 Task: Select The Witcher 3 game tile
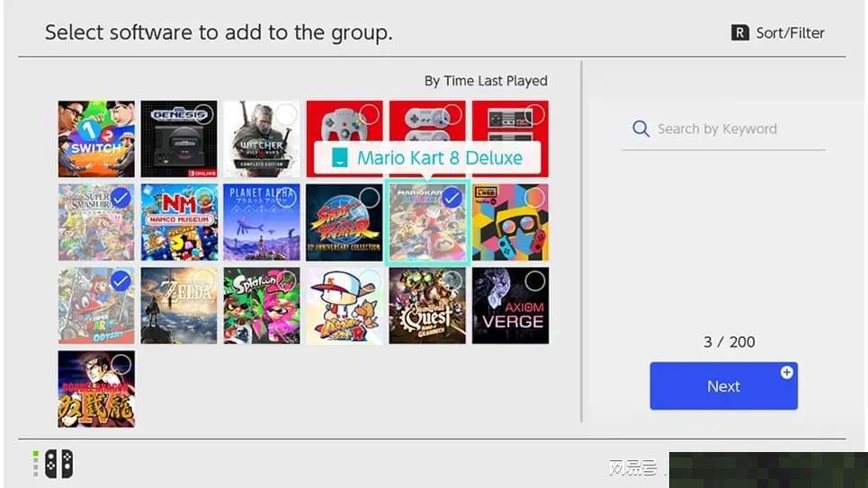(x=262, y=139)
